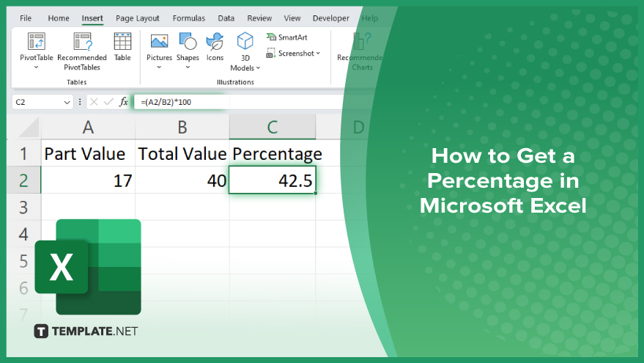The width and height of the screenshot is (644, 363).
Task: Open the Icons library
Action: 215,46
